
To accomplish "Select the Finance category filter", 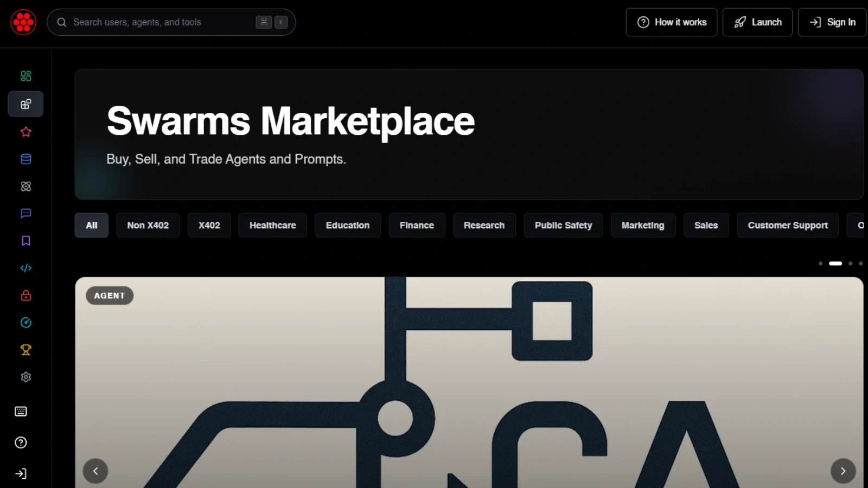I will point(417,225).
